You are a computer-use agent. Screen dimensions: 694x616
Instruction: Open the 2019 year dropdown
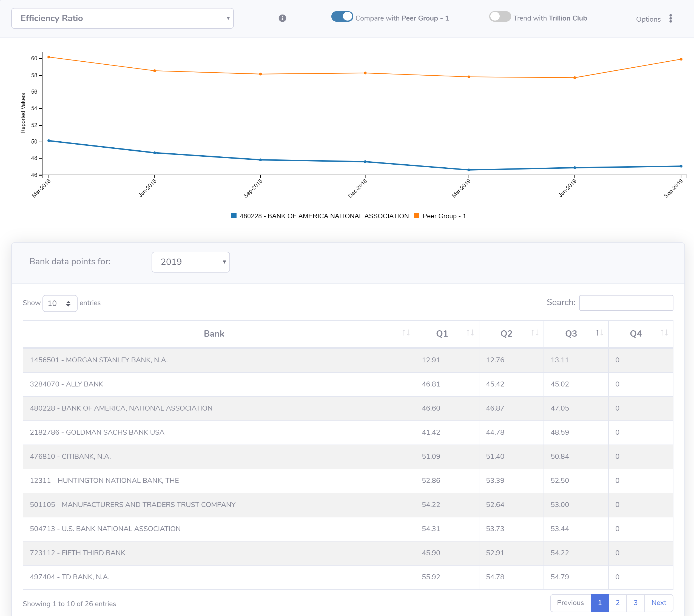coord(191,262)
